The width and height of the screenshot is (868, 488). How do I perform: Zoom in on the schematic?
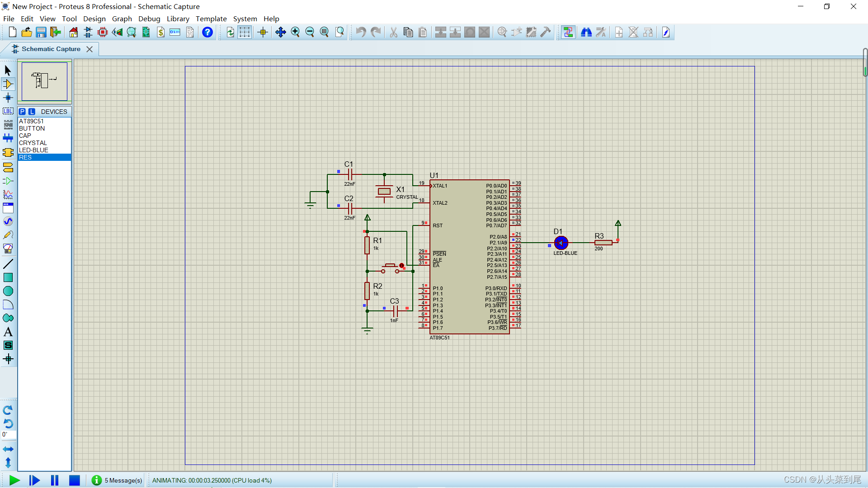(x=295, y=32)
